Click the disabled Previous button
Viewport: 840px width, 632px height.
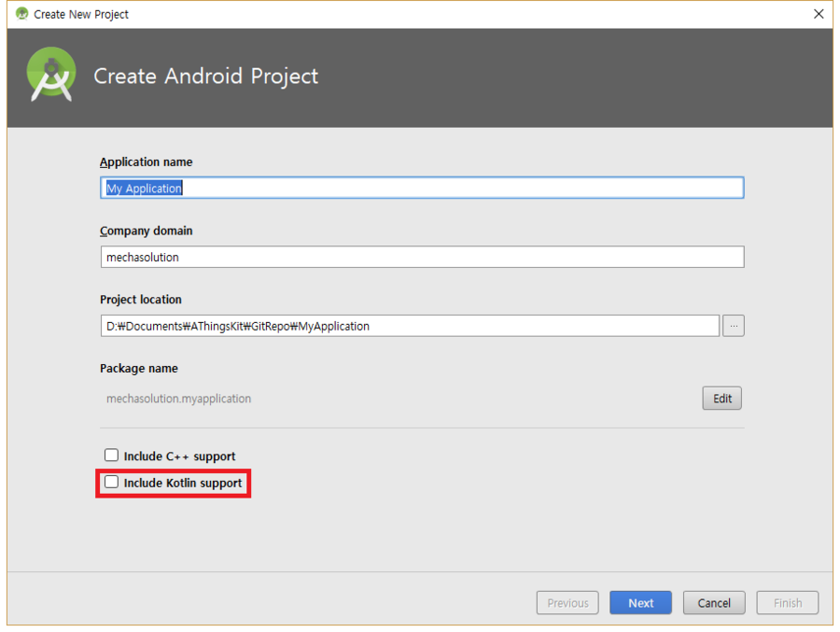point(567,603)
